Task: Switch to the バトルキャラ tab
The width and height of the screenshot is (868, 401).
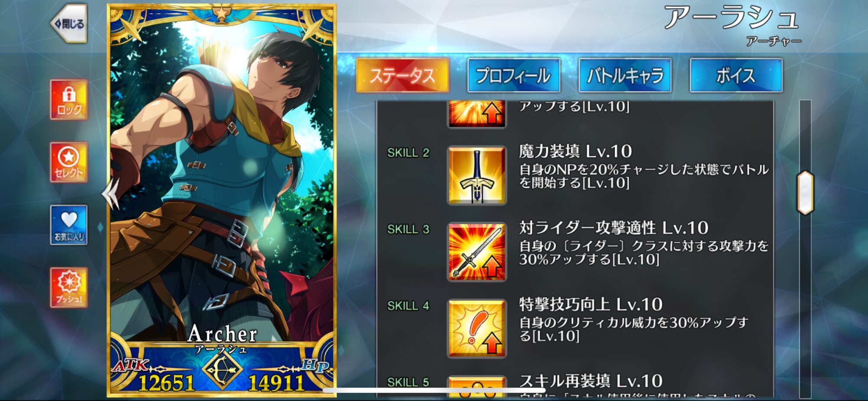Action: (x=625, y=76)
